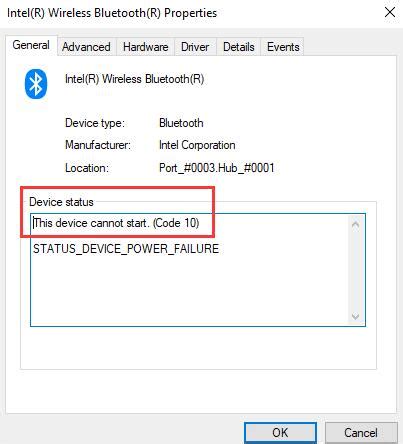Click the 'Manufacturer:' label
Image resolution: width=403 pixels, height=444 pixels.
click(x=98, y=145)
